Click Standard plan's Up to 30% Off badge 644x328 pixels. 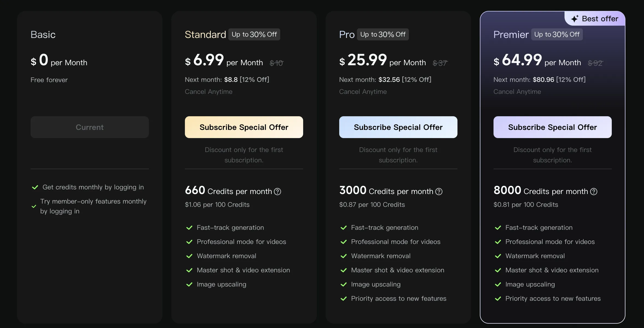(254, 34)
